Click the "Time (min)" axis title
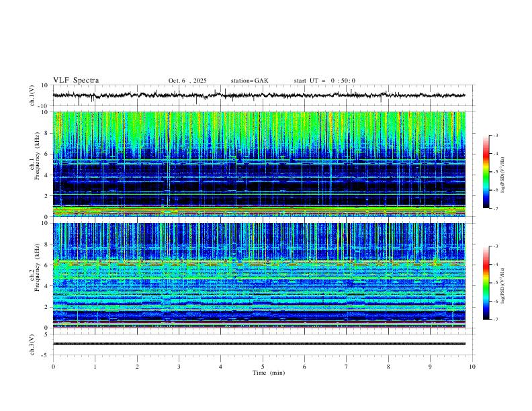The width and height of the screenshot is (532, 411). (x=269, y=373)
